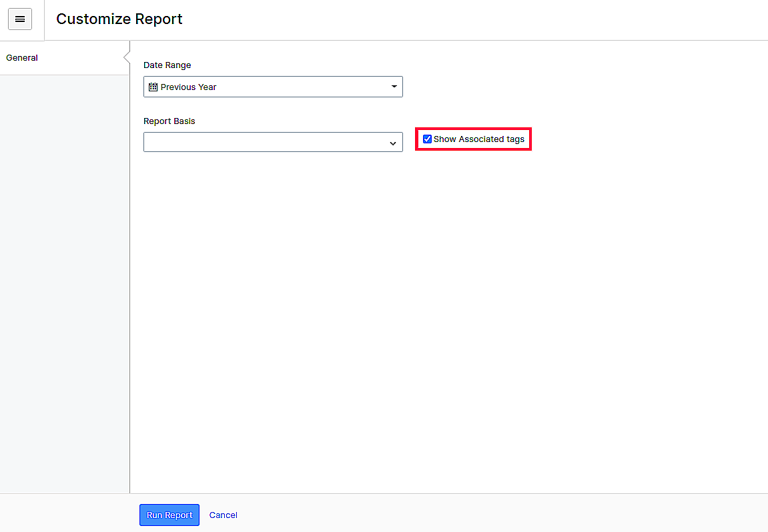768x532 pixels.
Task: Click the Previous Year label in the Date Range
Action: tap(190, 87)
